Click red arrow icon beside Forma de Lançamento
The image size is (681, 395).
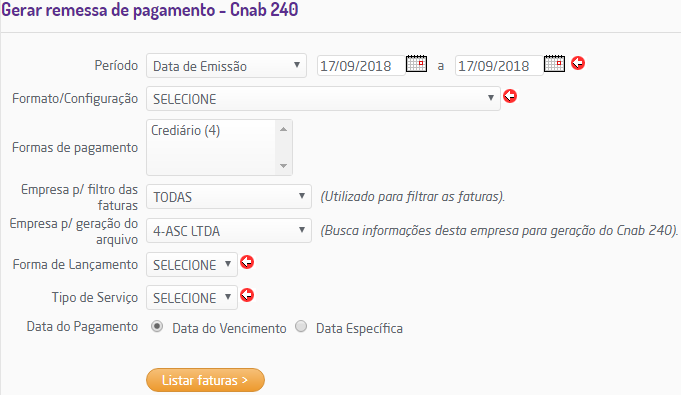(247, 262)
